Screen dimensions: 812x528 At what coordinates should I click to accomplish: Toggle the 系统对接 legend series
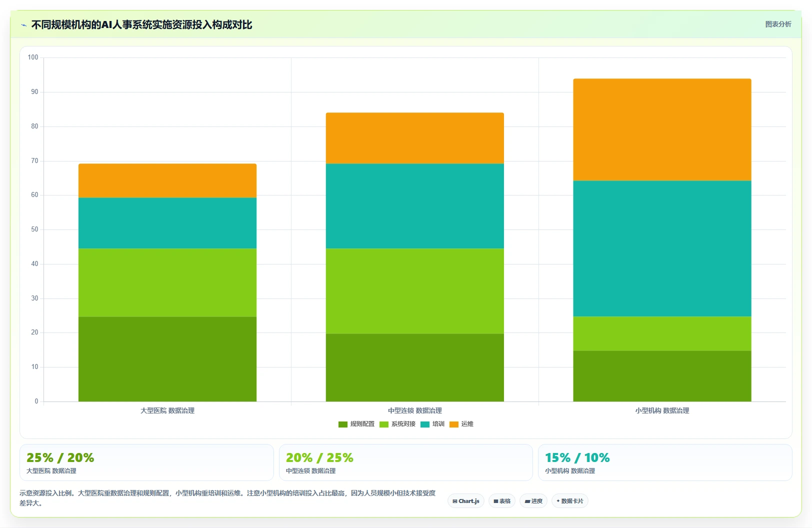[x=397, y=424]
